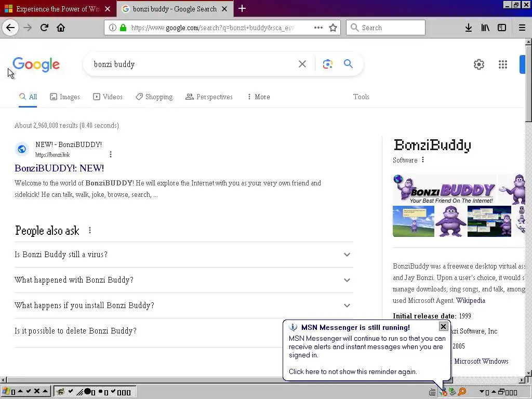Click the Google logo
532x399 pixels.
coord(36,64)
